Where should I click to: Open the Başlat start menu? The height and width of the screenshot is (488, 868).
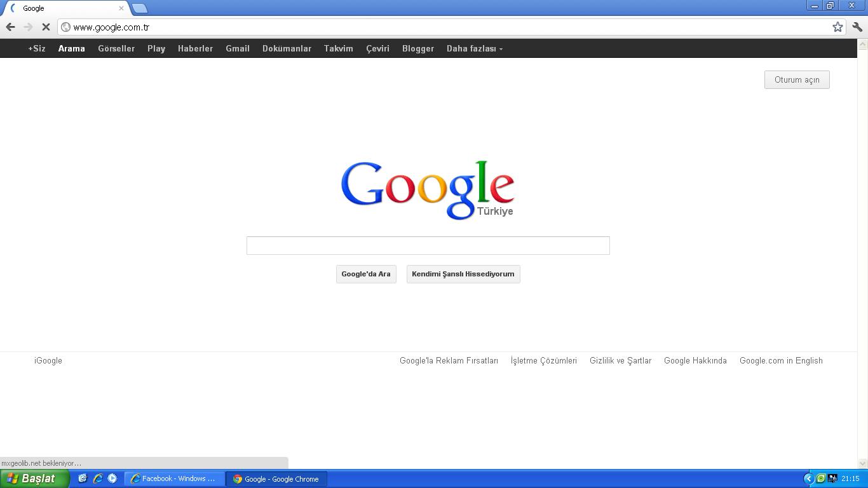click(35, 478)
